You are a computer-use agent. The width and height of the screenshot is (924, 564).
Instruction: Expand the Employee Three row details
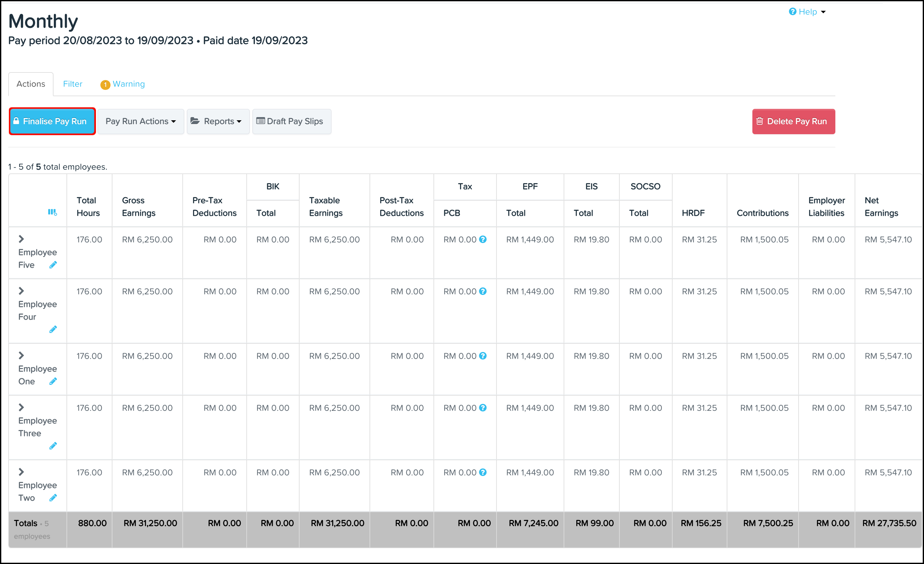[x=22, y=407]
